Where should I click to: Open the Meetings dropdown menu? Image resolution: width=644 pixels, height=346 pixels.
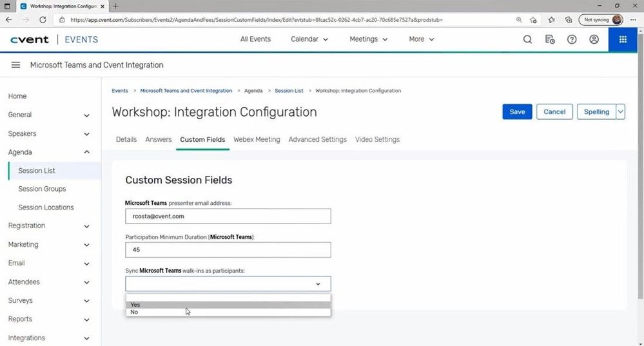click(x=368, y=39)
